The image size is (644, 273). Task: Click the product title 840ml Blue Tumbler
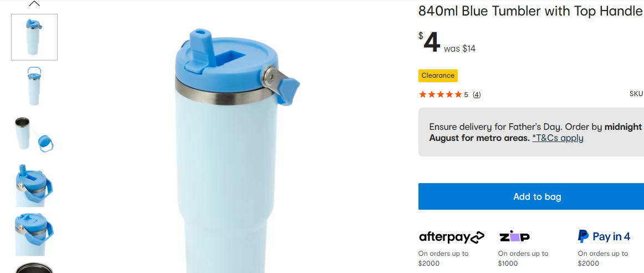(530, 11)
